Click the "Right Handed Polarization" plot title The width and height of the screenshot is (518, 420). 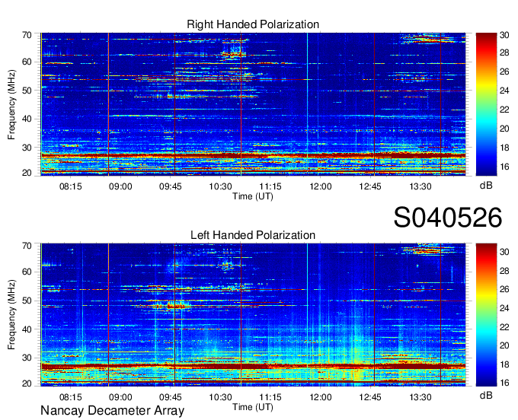(x=253, y=24)
